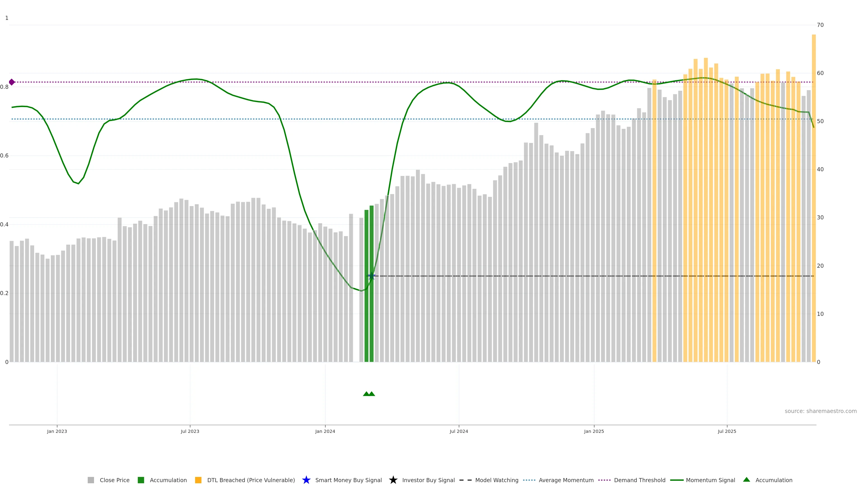Viewport: 868px width, 488px height.
Task: Toggle Close Price series via legend label
Action: point(115,480)
